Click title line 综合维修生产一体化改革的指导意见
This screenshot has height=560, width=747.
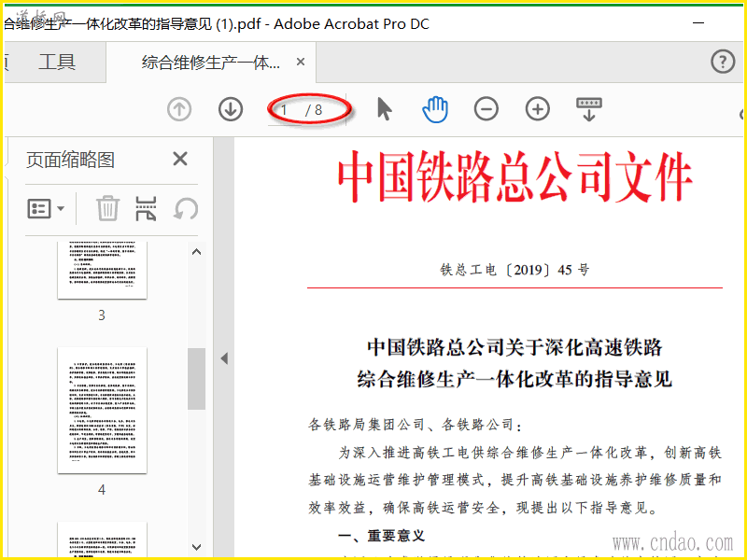click(514, 379)
